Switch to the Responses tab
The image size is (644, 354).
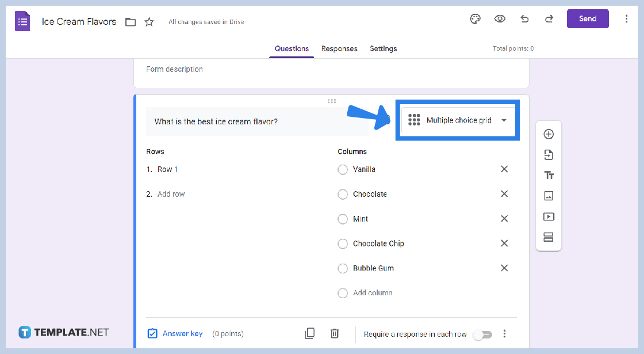339,49
